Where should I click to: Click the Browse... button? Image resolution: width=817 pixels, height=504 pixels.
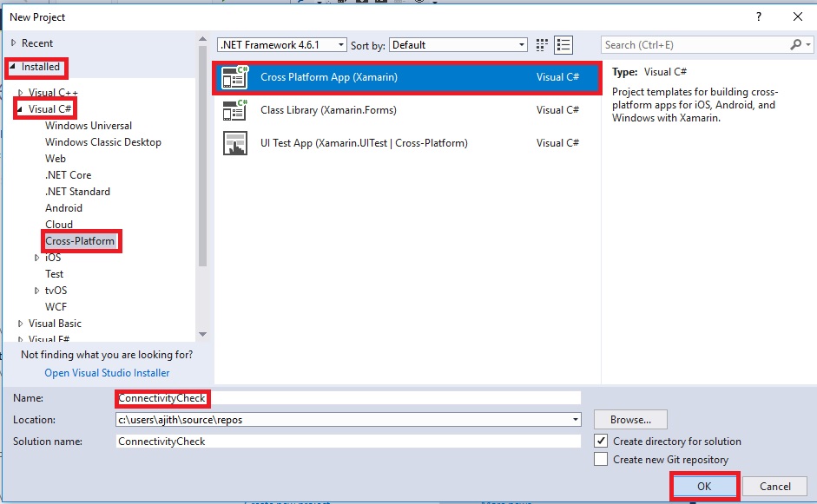click(630, 420)
